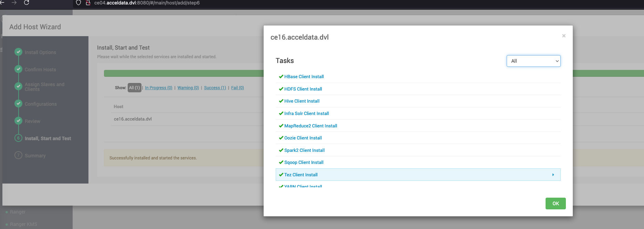Click the green install progress bar

[184, 73]
